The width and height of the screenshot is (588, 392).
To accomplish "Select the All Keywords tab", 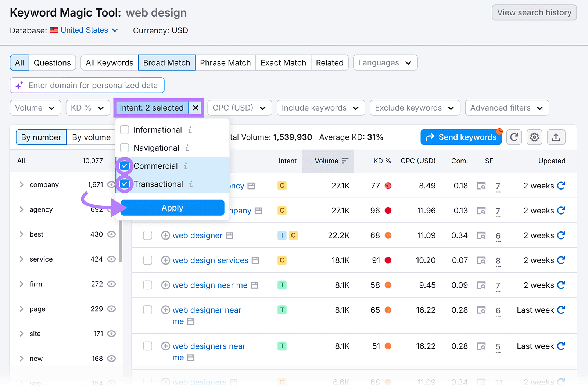I will [x=110, y=63].
